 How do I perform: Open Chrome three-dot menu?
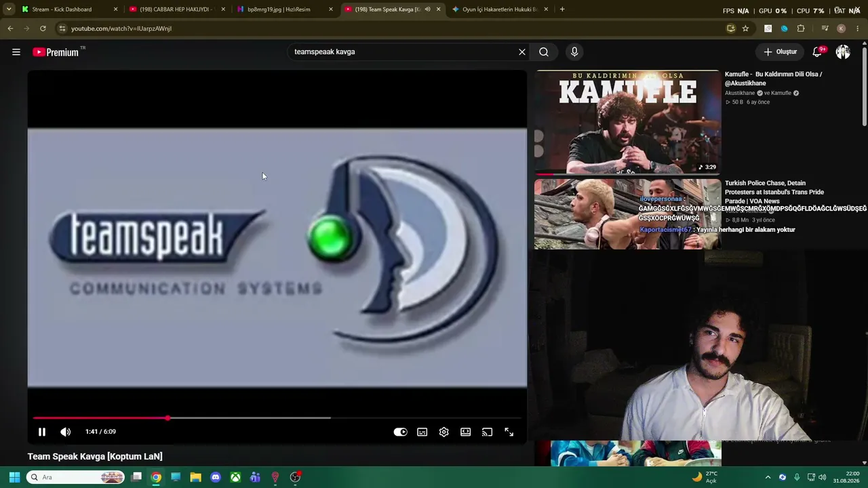point(858,28)
